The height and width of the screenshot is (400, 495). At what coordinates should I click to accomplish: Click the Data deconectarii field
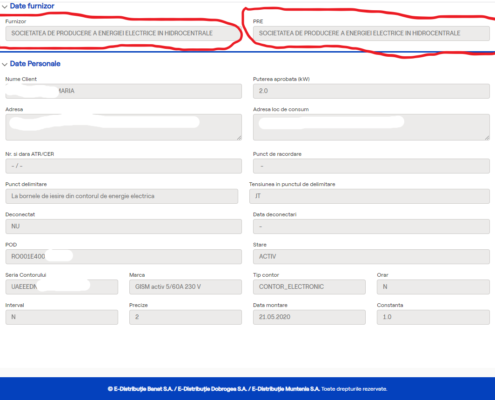pyautogui.click(x=371, y=226)
